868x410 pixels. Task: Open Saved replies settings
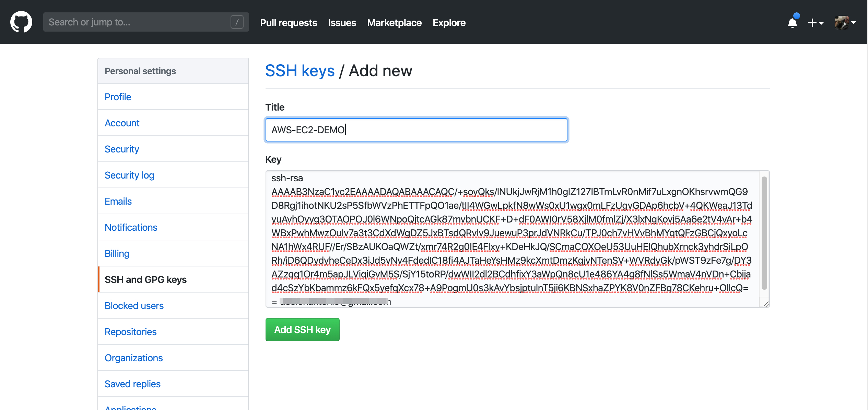(x=132, y=384)
